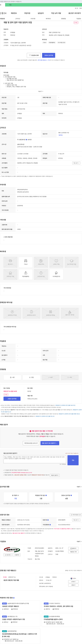Switch to the 근무조건 section tab

click(18, 19)
